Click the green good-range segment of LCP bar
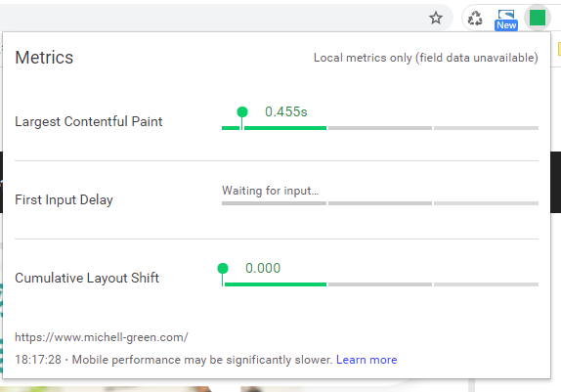 [x=274, y=128]
